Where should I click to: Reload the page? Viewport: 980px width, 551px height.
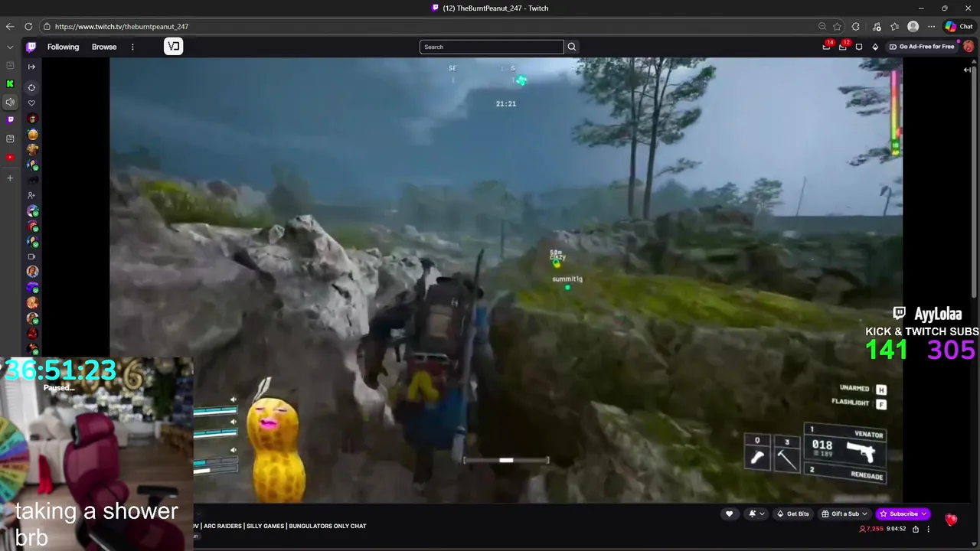pos(28,26)
